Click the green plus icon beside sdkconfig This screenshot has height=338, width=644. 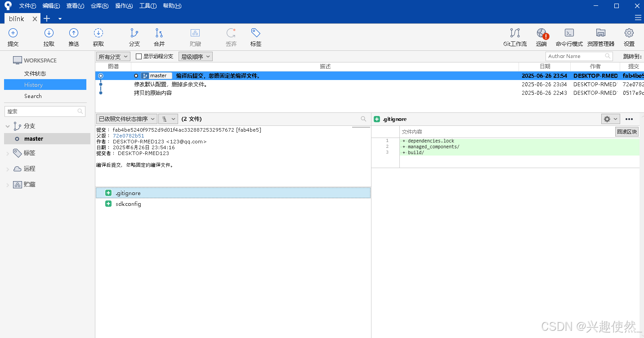point(108,204)
